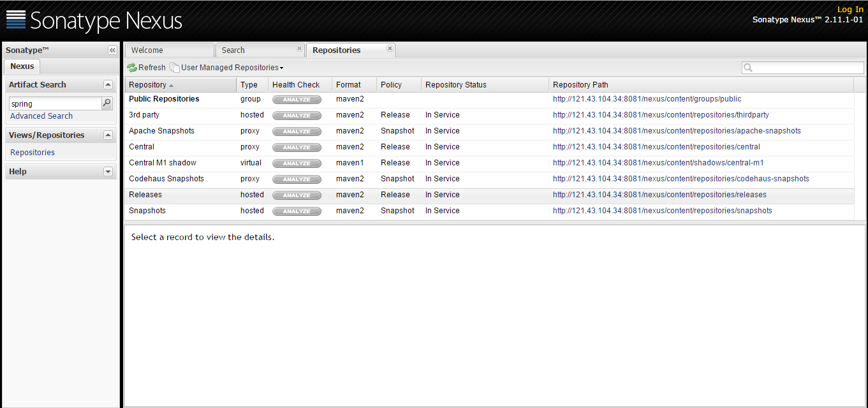868x408 pixels.
Task: Expand the Help panel
Action: pyautogui.click(x=108, y=171)
